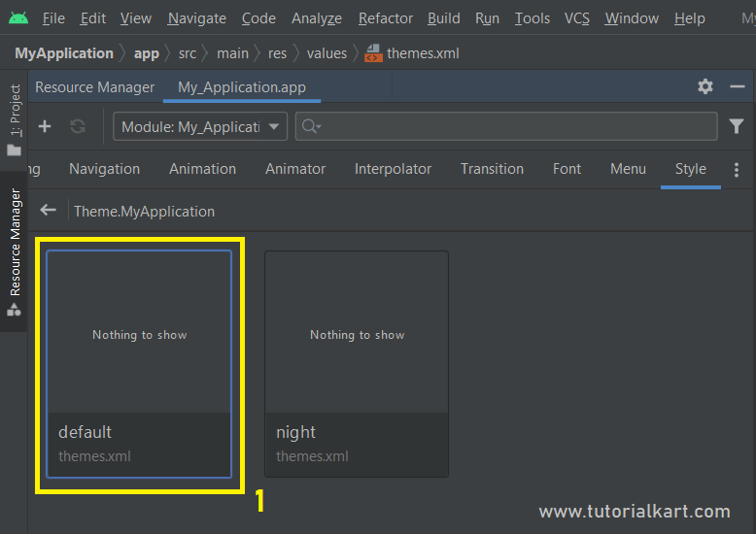The image size is (756, 534).
Task: Open the filter funnel icon
Action: click(x=737, y=126)
